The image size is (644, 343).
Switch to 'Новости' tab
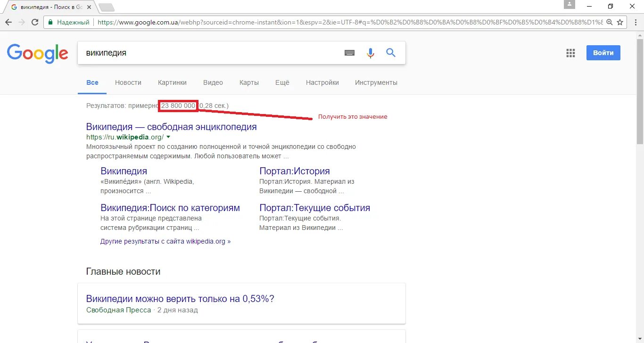128,82
